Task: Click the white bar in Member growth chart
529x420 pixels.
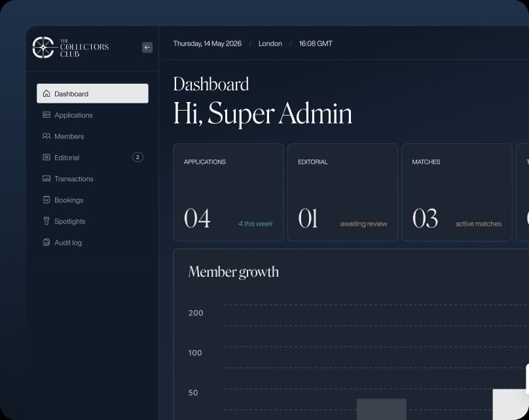Action: tap(511, 404)
